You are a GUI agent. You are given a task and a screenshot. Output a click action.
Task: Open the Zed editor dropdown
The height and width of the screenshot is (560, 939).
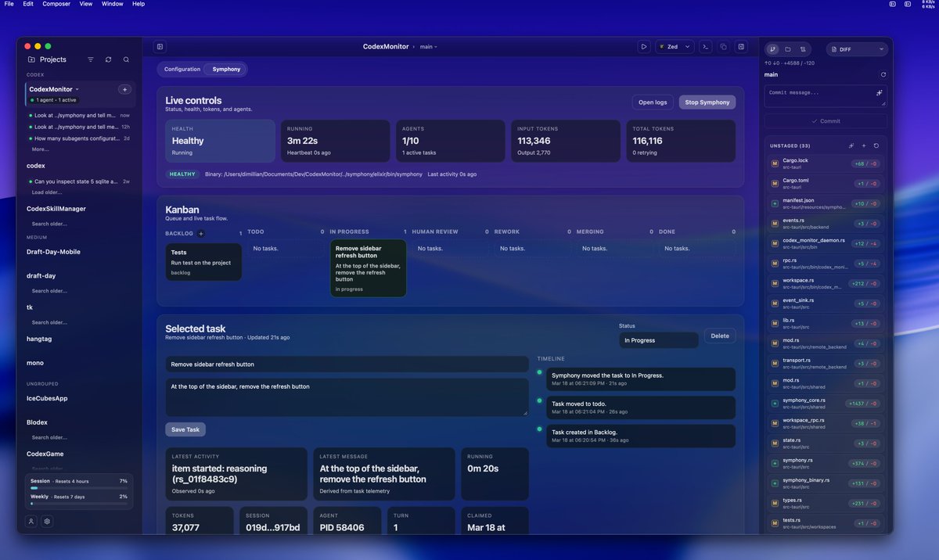tap(675, 47)
